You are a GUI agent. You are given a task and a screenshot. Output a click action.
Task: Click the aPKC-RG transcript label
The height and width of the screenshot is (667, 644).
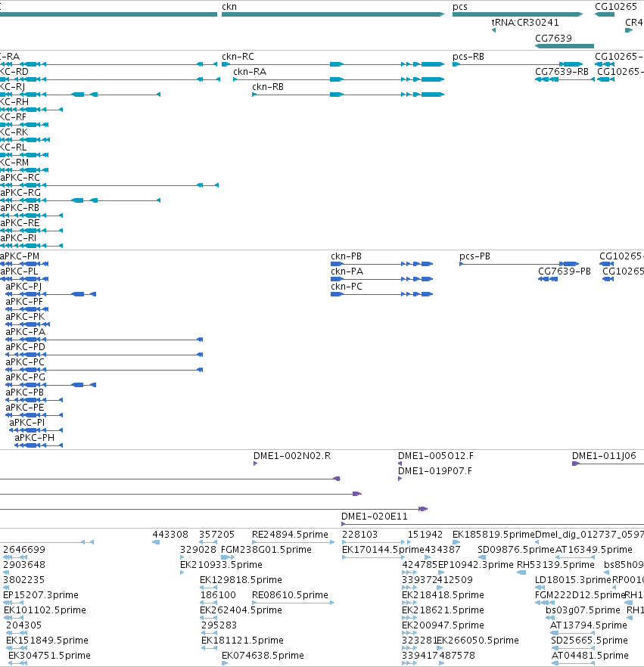(x=20, y=193)
